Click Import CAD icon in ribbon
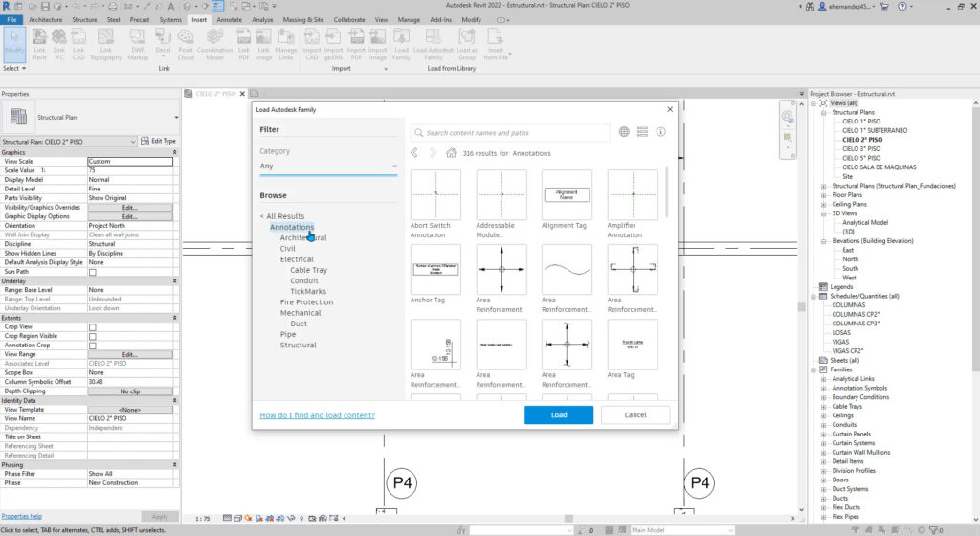 point(312,44)
